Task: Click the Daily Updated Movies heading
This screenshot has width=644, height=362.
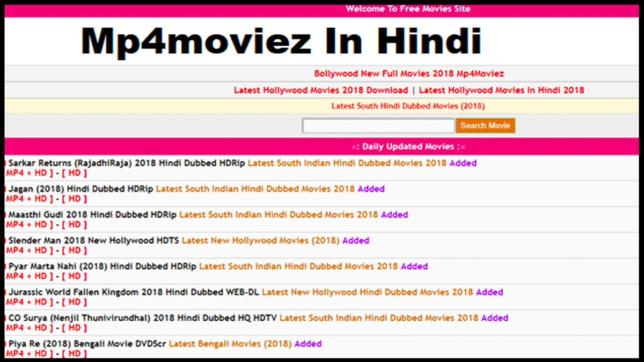Action: [x=408, y=146]
